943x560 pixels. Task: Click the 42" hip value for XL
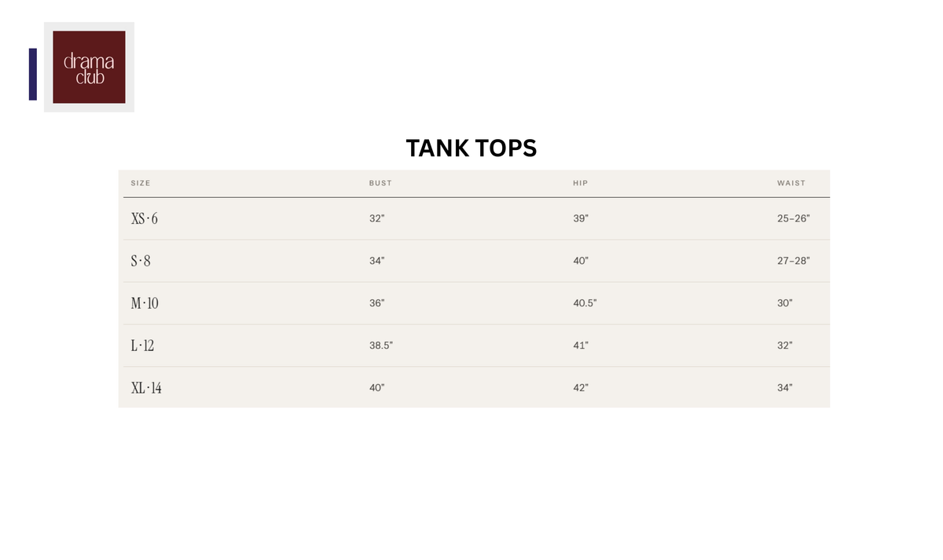click(581, 388)
